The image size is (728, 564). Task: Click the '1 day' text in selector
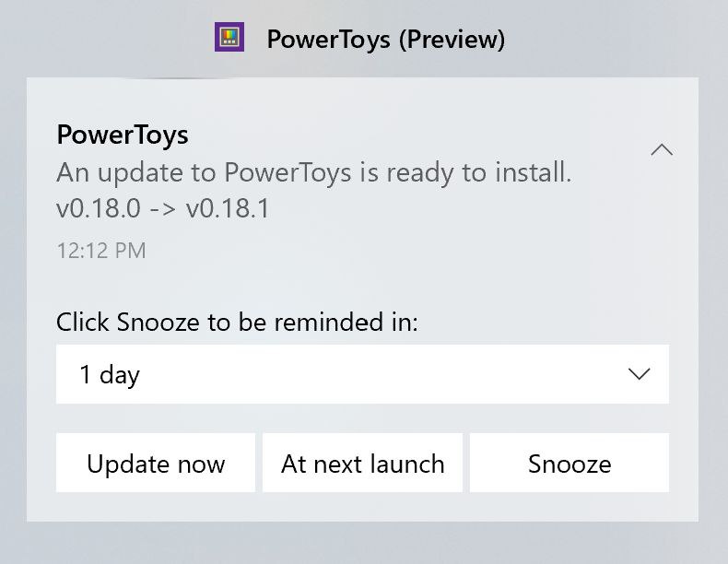coord(110,374)
